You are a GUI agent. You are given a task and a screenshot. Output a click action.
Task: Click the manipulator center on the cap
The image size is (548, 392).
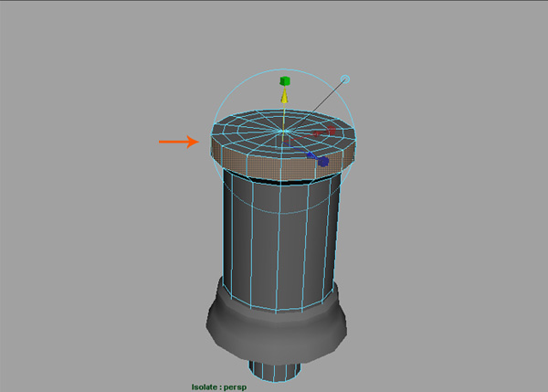285,132
